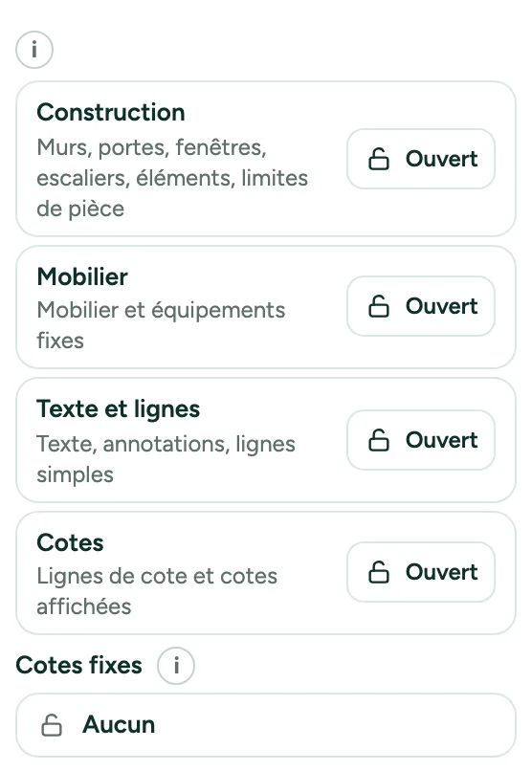Click the padlock icon in Cotes' Ouvert button

tap(379, 572)
